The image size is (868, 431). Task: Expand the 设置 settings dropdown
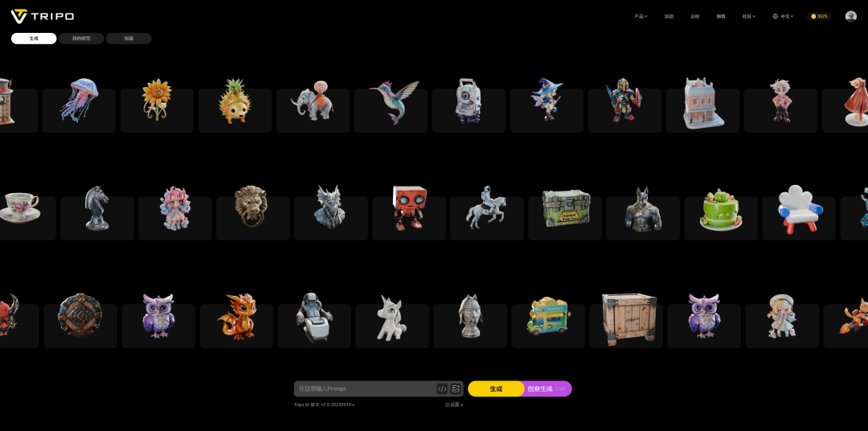tap(454, 405)
